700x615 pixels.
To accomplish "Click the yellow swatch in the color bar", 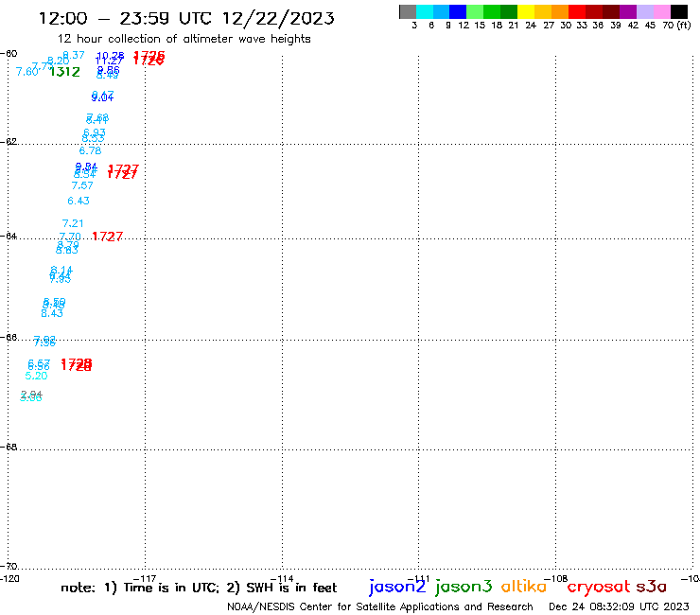I will 526,11.
